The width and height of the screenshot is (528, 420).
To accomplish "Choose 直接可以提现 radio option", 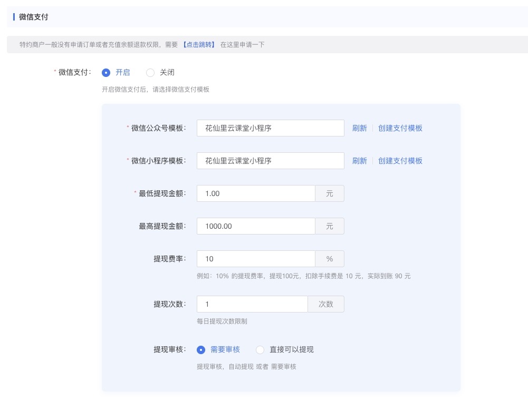I will coord(260,350).
